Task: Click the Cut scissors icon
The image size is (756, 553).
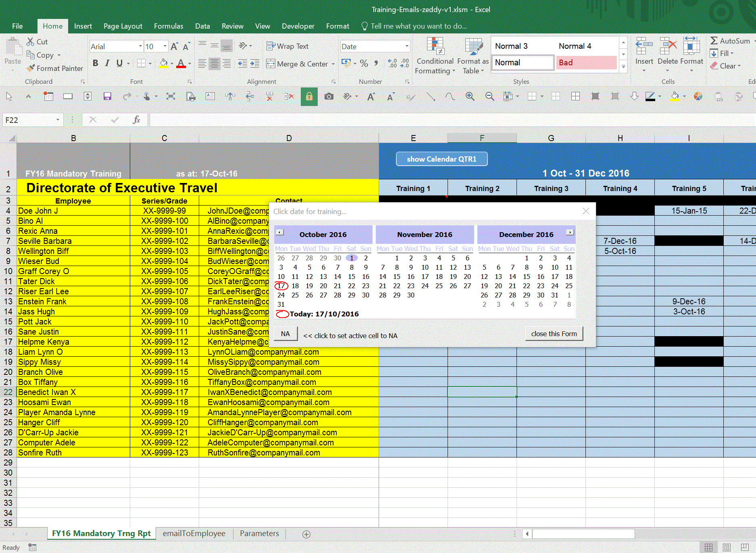Action: click(x=31, y=42)
